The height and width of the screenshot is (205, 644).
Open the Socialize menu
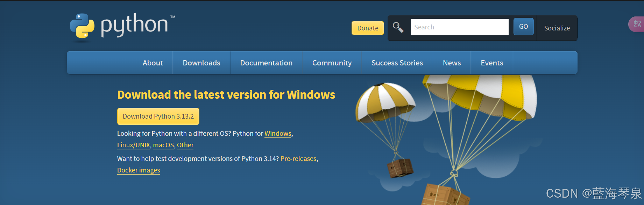pos(557,28)
